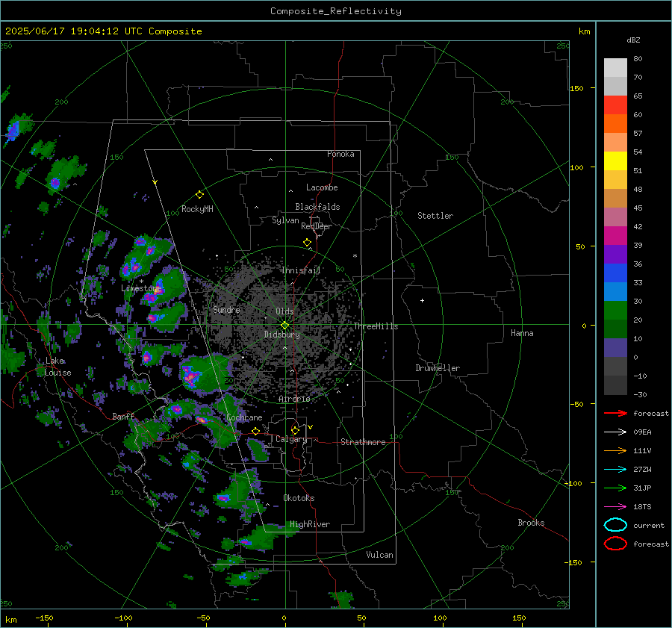Click the yellow diamond marker near Cochrane
The height and width of the screenshot is (628, 672).
(255, 431)
